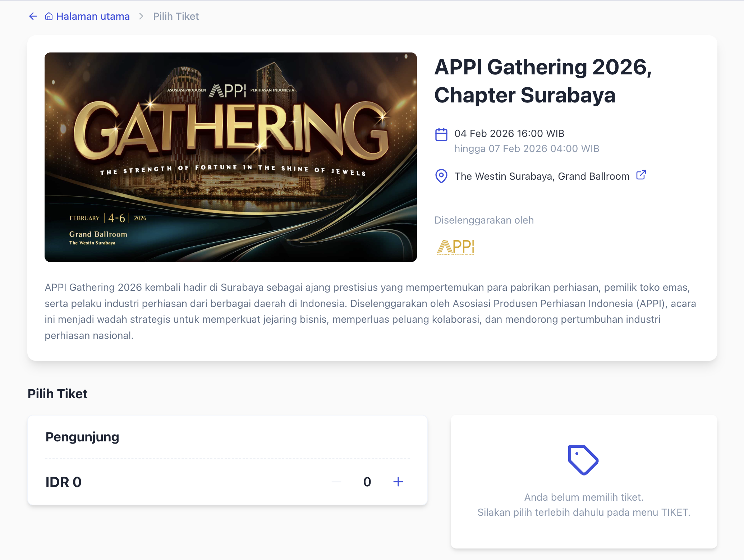The image size is (744, 560).
Task: Increase Pengunjung ticket quantity with plus
Action: 398,482
